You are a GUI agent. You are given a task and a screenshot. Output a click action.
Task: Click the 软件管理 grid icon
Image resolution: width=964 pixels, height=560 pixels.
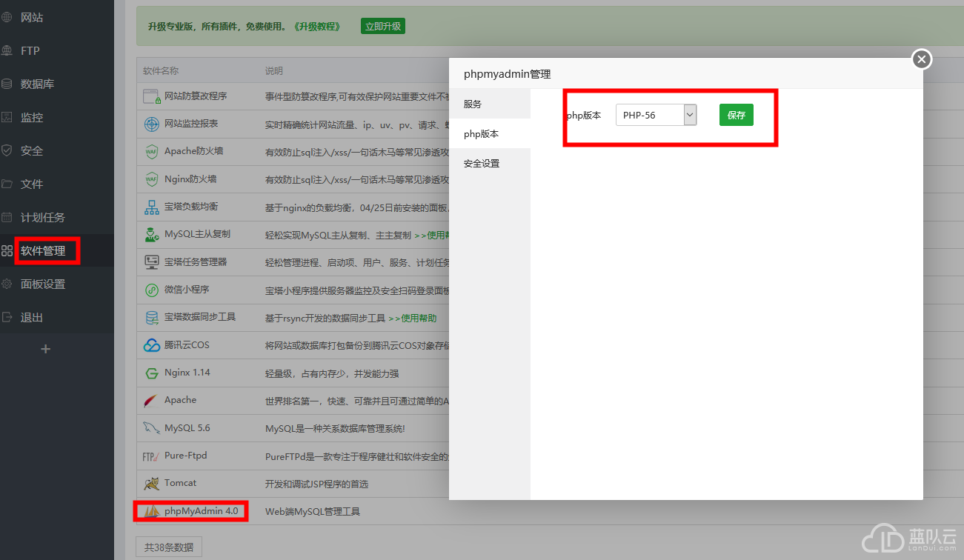coord(7,250)
